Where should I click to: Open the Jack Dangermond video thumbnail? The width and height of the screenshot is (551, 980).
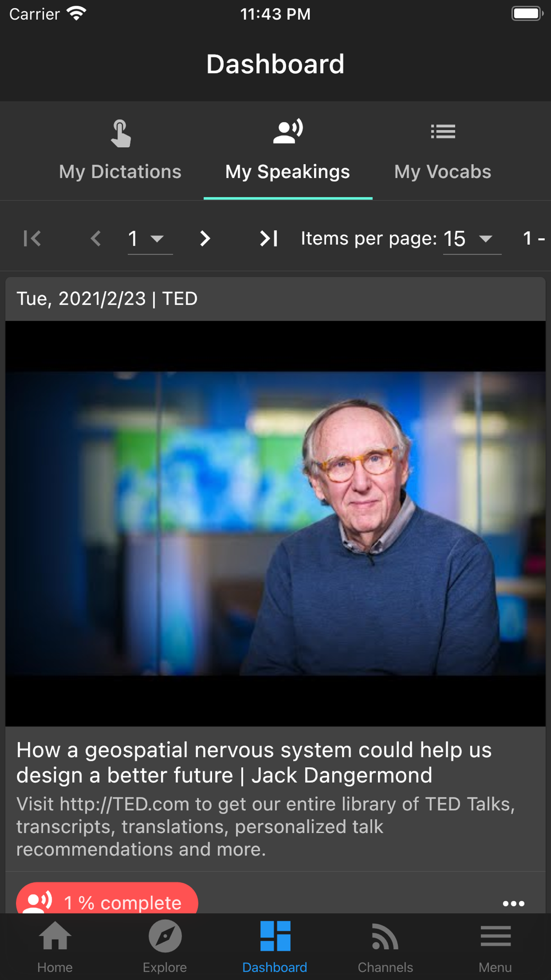pos(275,524)
